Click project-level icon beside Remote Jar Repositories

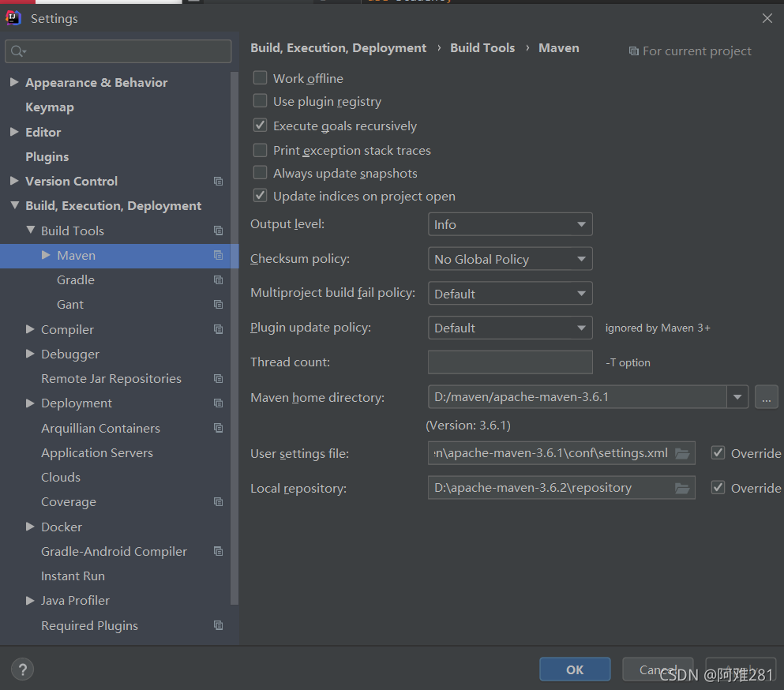pyautogui.click(x=218, y=378)
